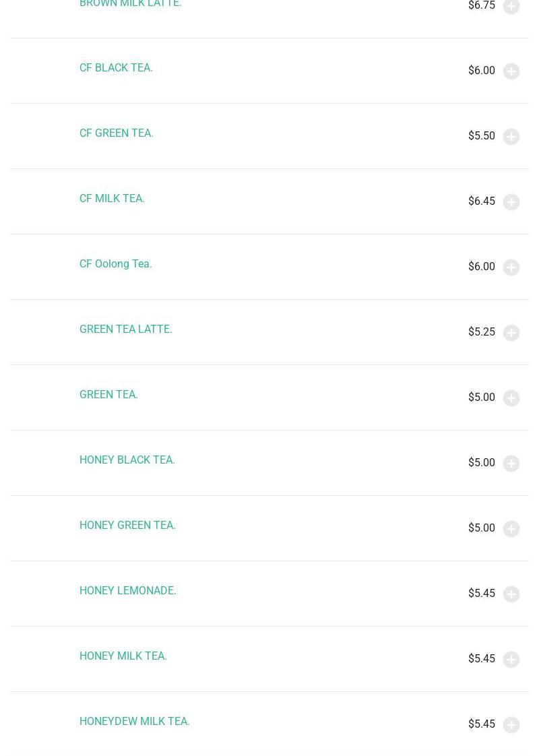Click the HONEYDEW MILK TEA name
The width and height of the screenshot is (539, 756).
coord(135,722)
